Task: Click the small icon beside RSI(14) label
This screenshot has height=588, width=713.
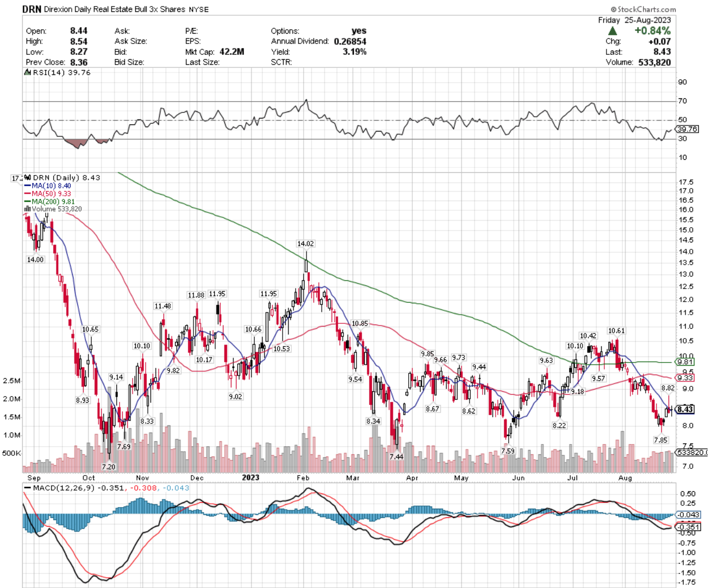Action: 27,72
